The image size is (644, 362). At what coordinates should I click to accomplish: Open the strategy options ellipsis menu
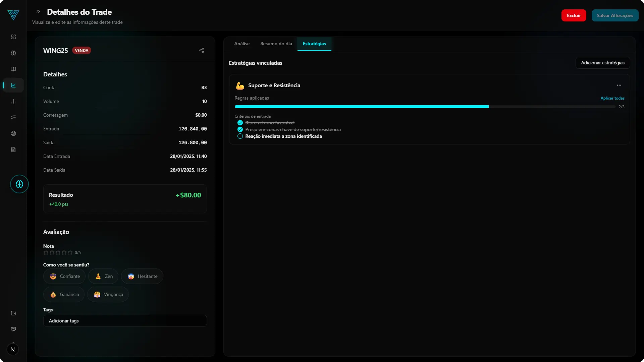coord(619,85)
